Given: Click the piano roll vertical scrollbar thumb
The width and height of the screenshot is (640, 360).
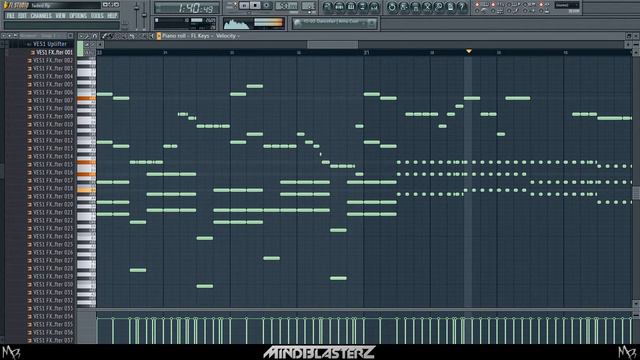Looking at the screenshot, I should click(x=636, y=193).
